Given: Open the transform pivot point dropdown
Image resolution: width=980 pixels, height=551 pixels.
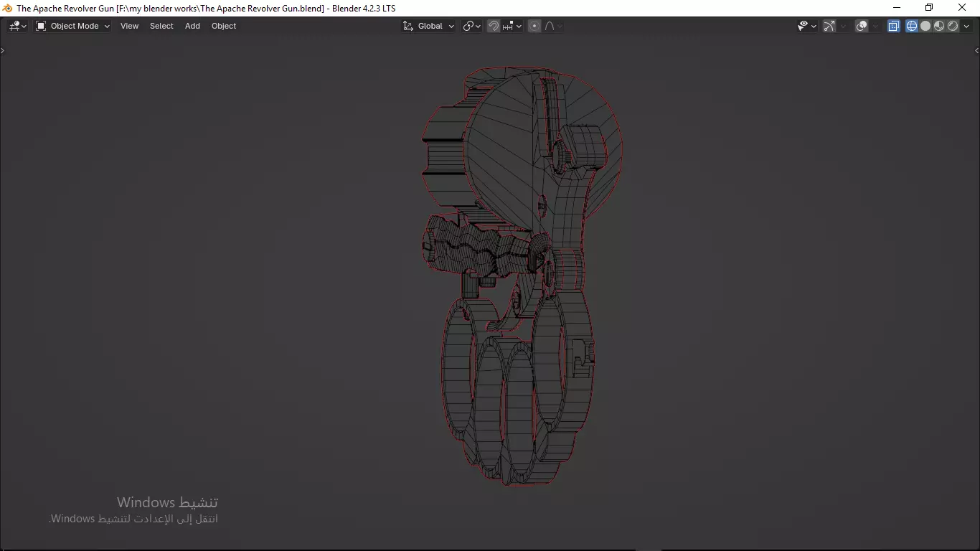Looking at the screenshot, I should point(471,26).
